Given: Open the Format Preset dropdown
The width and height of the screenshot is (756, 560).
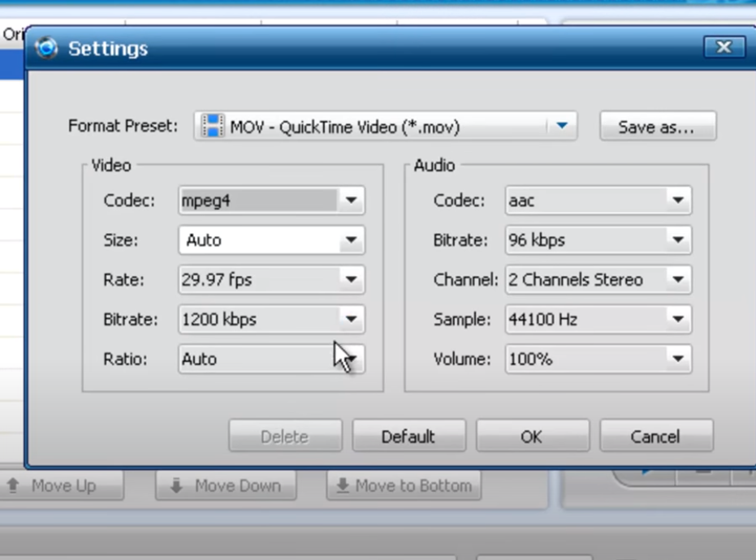Looking at the screenshot, I should coord(385,127).
